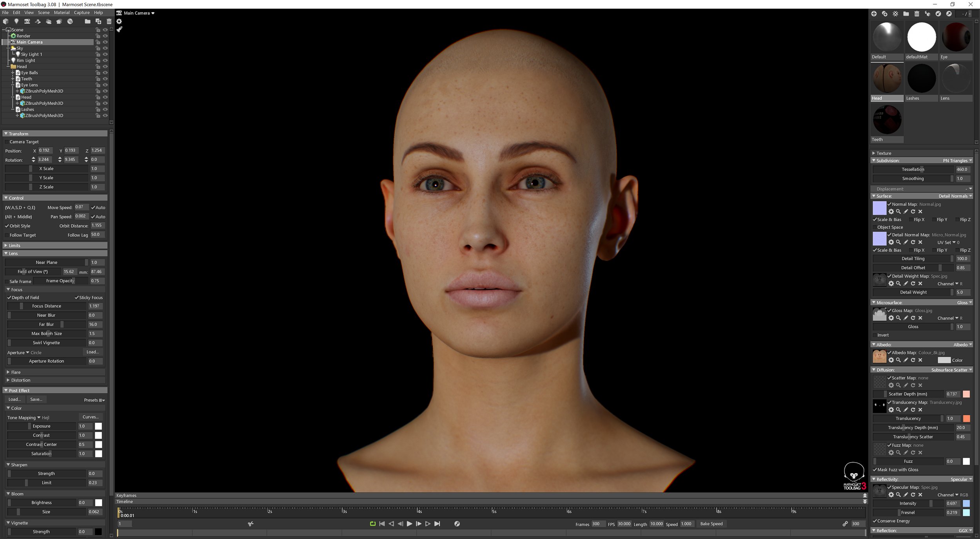Open the Gloss Map settings gear icon
The height and width of the screenshot is (539, 980).
[x=891, y=318]
